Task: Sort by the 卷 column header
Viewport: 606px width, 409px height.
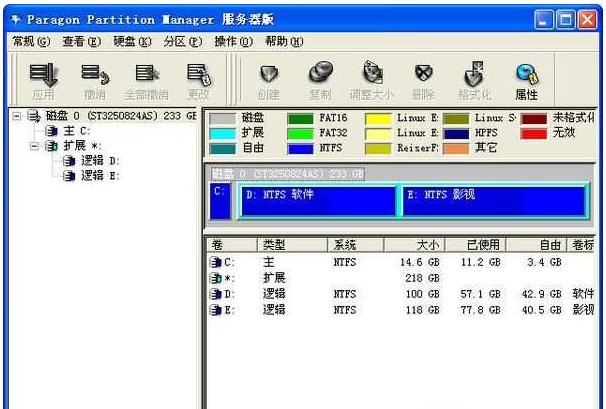Action: coord(232,245)
